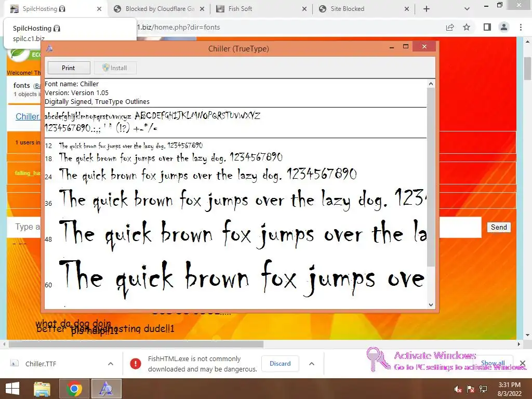
Task: Click the size 12 sample label
Action: [x=48, y=146]
